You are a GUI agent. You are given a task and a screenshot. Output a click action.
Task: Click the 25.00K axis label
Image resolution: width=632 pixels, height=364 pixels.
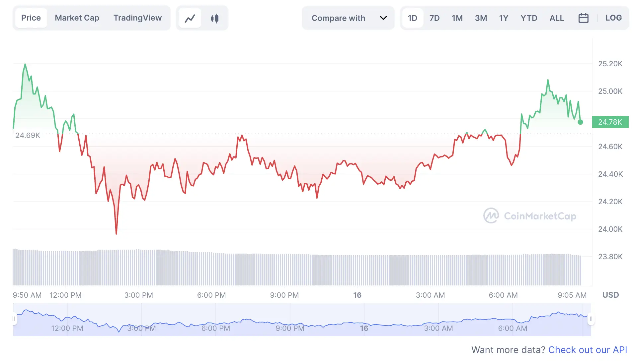pos(610,91)
